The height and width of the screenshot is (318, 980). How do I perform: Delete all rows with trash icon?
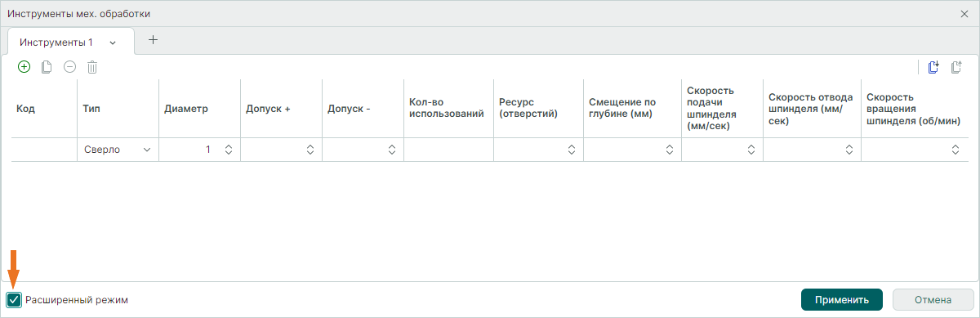point(92,67)
